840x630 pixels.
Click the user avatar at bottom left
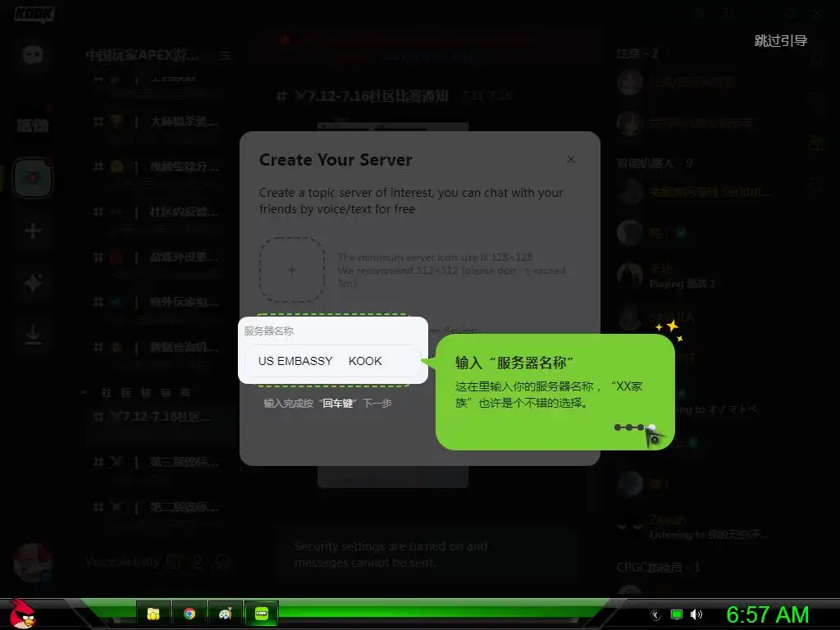33,563
